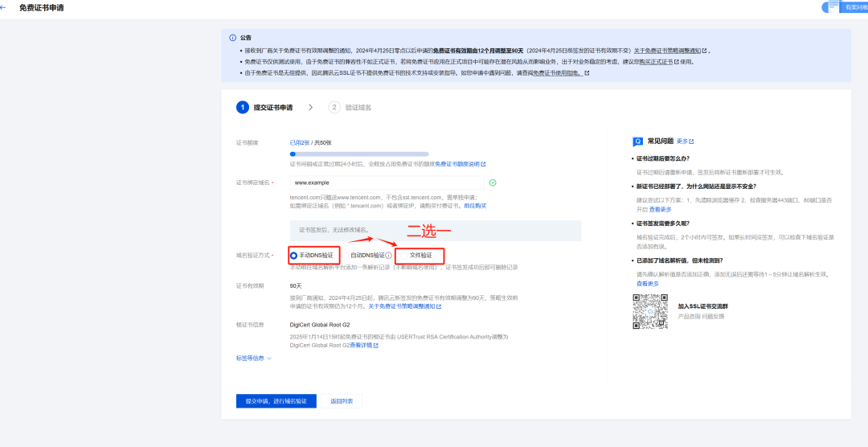Click the 证书绑定域名 input field
The height and width of the screenshot is (447, 868).
tap(386, 182)
